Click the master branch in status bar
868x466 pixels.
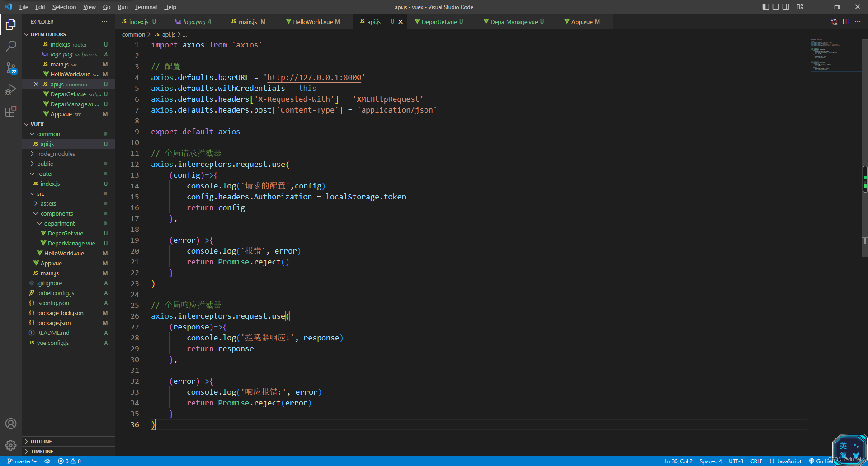point(23,461)
